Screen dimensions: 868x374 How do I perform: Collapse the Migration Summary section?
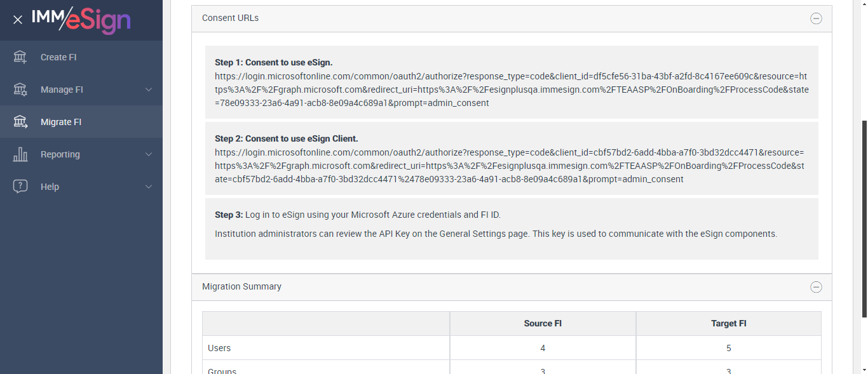coord(816,287)
